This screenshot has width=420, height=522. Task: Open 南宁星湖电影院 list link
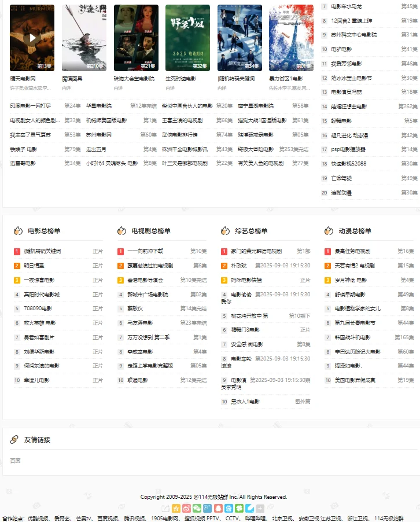pos(256,106)
